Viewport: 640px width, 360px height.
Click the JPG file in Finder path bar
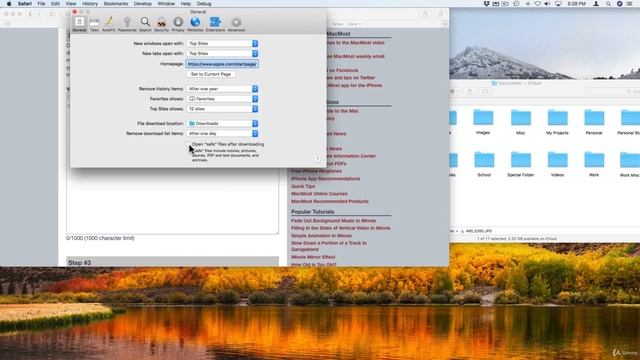[x=476, y=231]
